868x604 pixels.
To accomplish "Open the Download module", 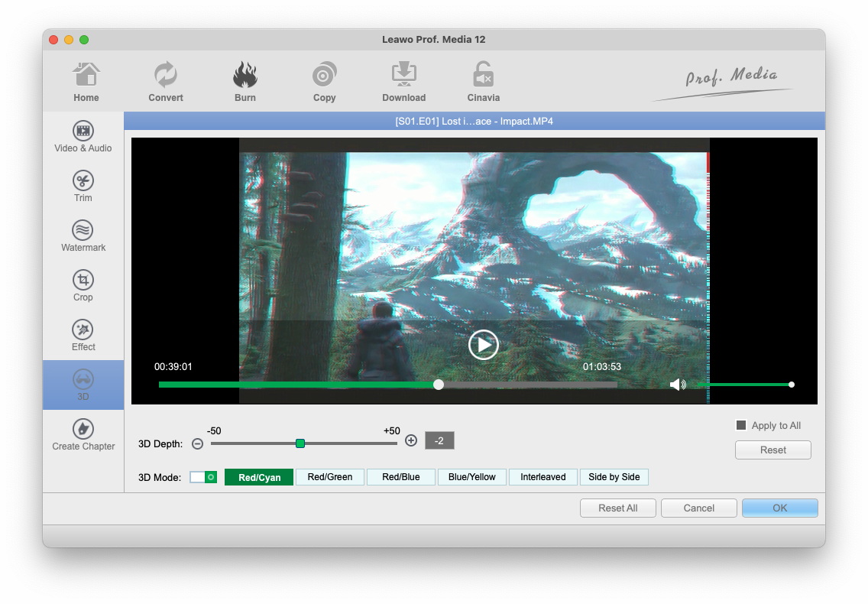I will click(x=404, y=83).
